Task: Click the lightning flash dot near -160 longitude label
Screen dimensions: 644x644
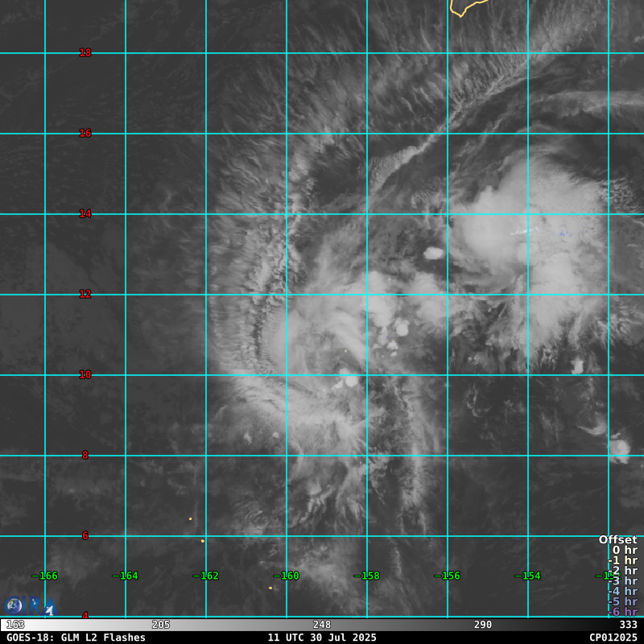Action: pos(270,588)
